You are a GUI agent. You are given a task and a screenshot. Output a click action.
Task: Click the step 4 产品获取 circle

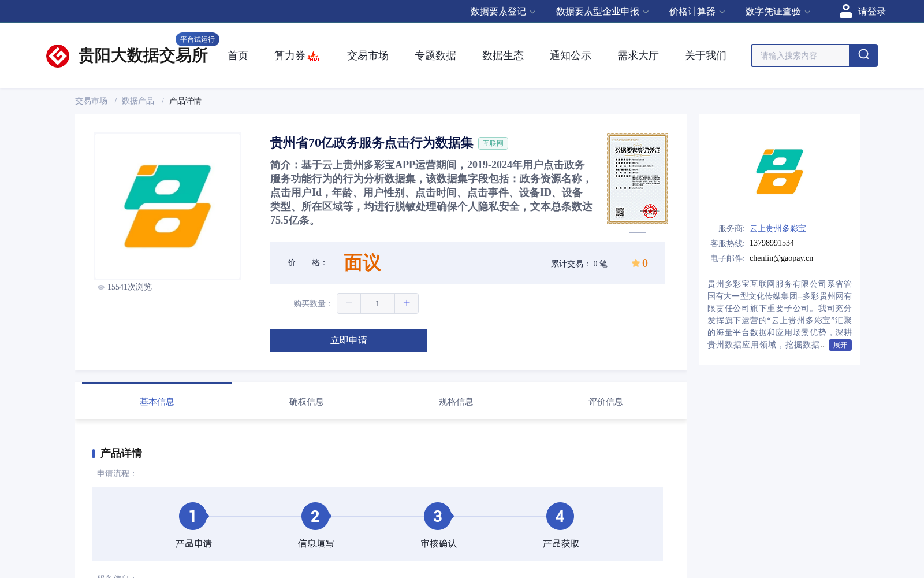[x=560, y=516]
